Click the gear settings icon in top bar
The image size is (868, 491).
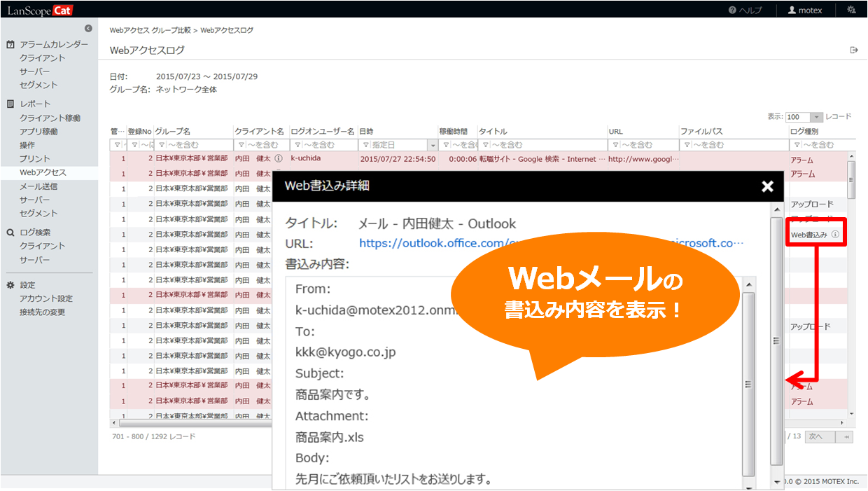pos(850,11)
